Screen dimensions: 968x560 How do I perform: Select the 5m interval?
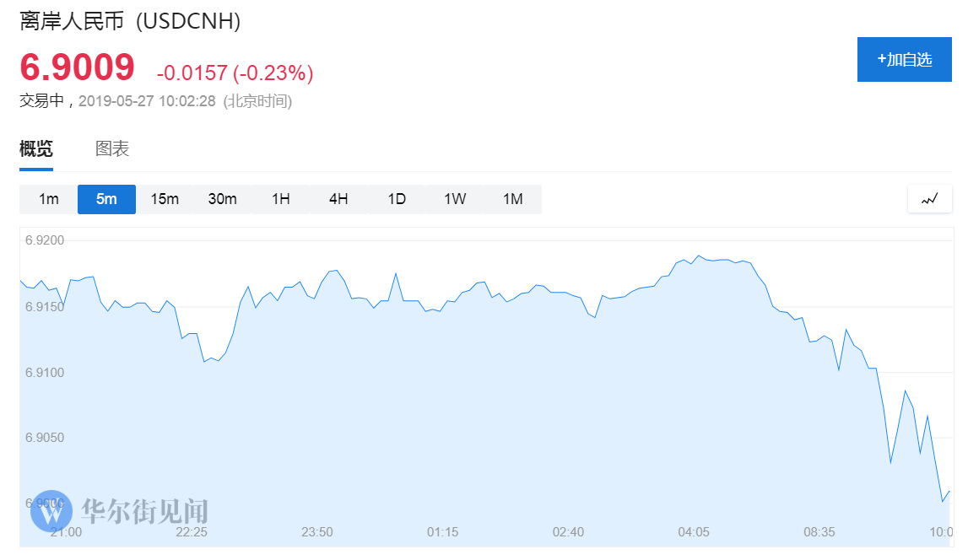(106, 199)
